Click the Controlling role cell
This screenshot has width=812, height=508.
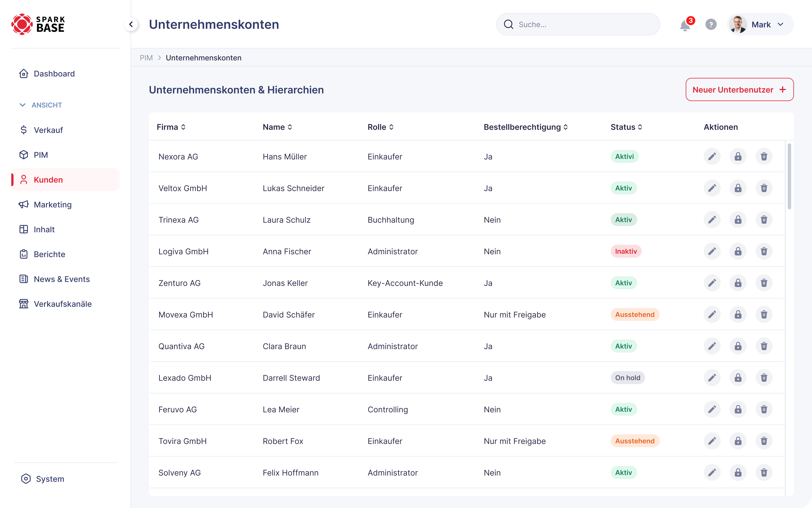(388, 410)
